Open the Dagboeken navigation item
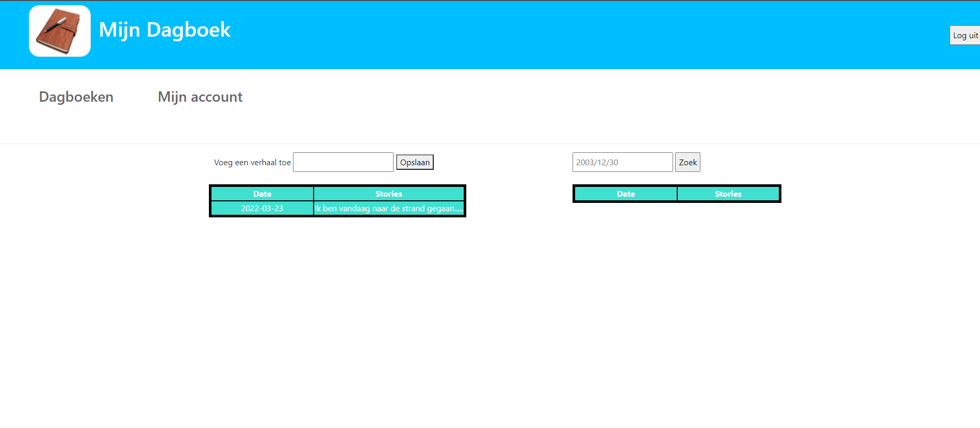 point(76,97)
